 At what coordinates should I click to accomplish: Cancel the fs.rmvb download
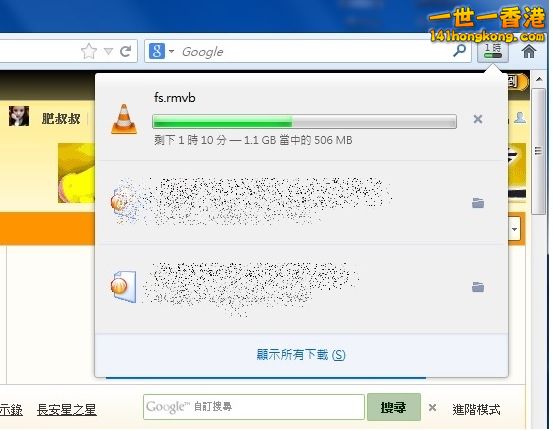[478, 119]
